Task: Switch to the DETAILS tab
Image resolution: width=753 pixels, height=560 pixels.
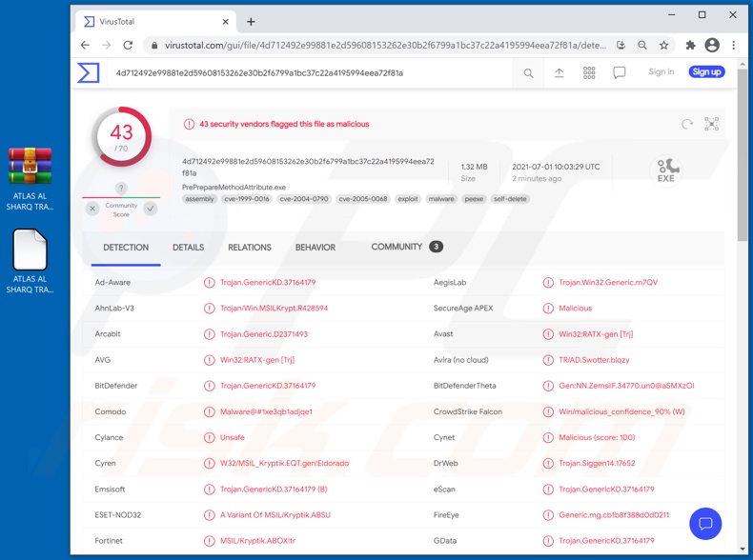Action: coord(189,248)
